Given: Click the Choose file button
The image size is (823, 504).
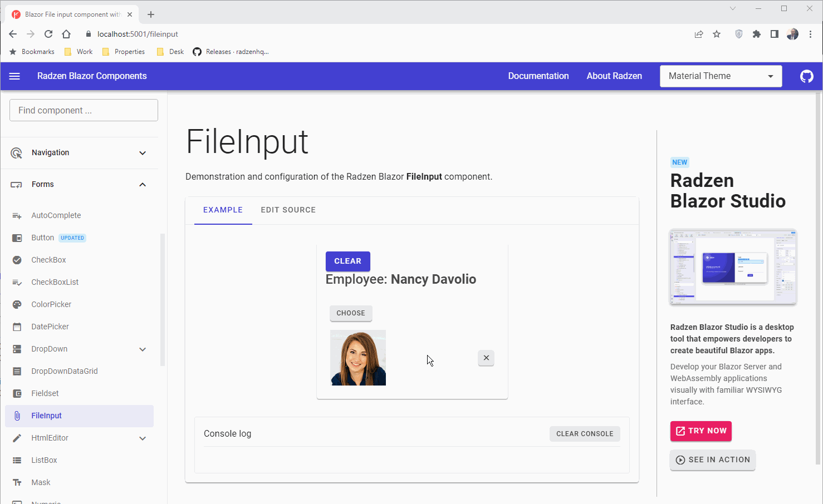Looking at the screenshot, I should point(351,313).
